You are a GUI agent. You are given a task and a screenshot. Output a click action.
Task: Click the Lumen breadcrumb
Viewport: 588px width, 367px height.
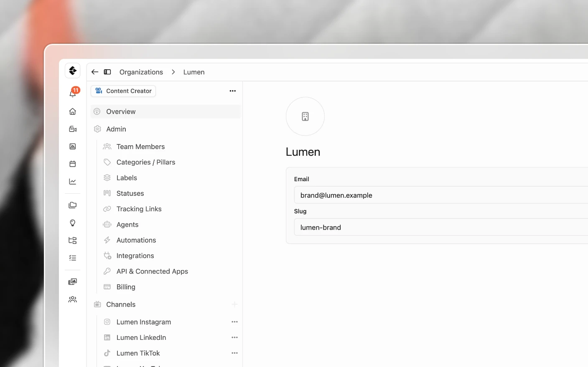pos(194,72)
